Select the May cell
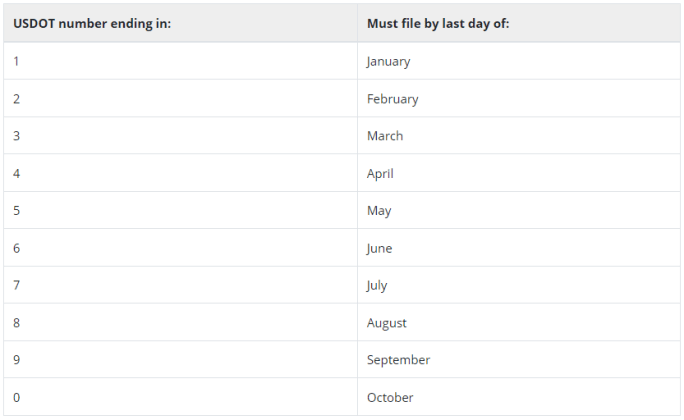Viewport: 684px width, 420px height. pos(379,211)
